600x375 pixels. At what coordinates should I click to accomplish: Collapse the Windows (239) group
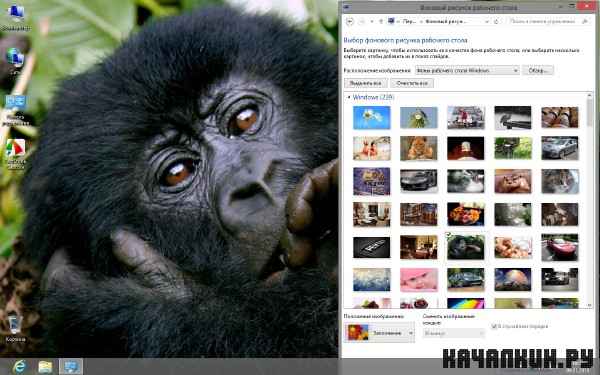click(349, 98)
